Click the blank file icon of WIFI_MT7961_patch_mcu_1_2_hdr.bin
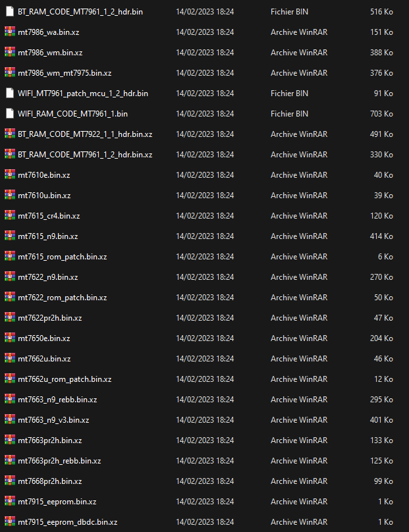409x532 pixels. 9,93
